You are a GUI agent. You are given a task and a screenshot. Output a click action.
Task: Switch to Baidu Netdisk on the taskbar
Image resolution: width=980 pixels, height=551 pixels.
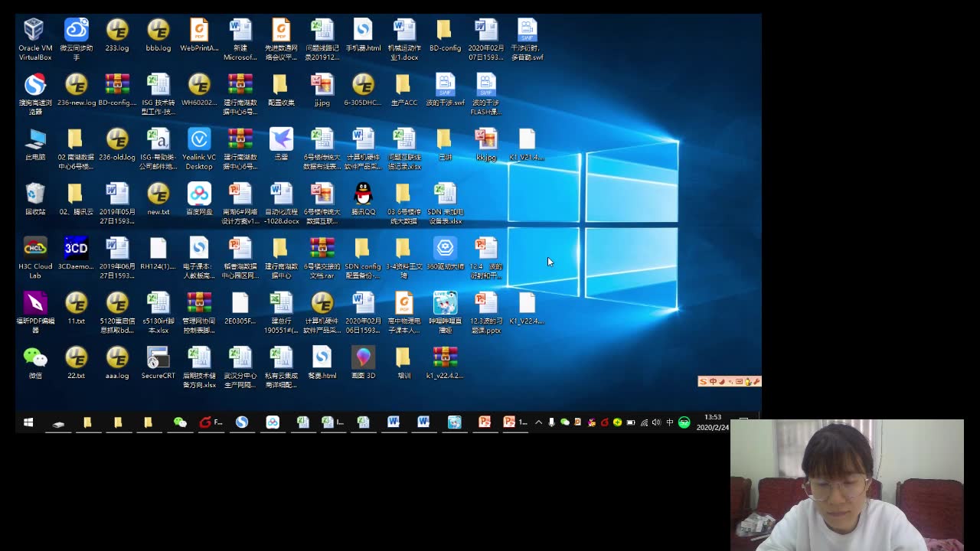click(273, 422)
